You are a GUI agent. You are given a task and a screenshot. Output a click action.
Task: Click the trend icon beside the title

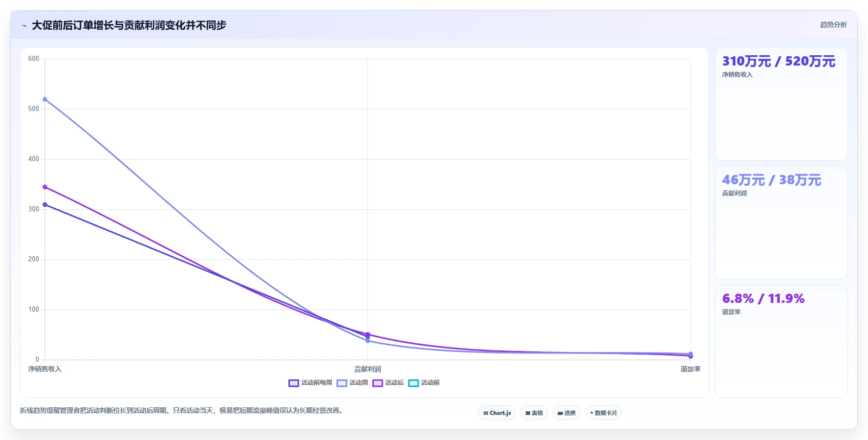click(x=24, y=26)
